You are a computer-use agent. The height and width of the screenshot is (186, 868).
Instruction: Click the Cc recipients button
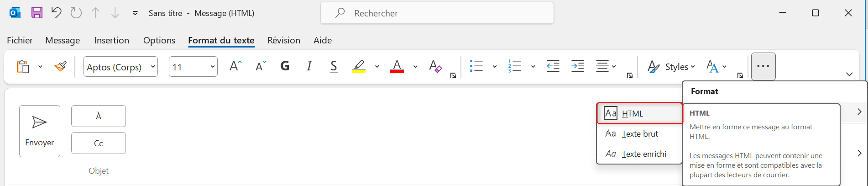[99, 143]
